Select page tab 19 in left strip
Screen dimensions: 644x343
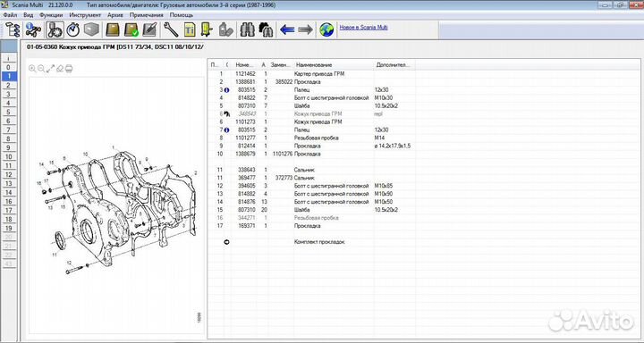tap(9, 228)
